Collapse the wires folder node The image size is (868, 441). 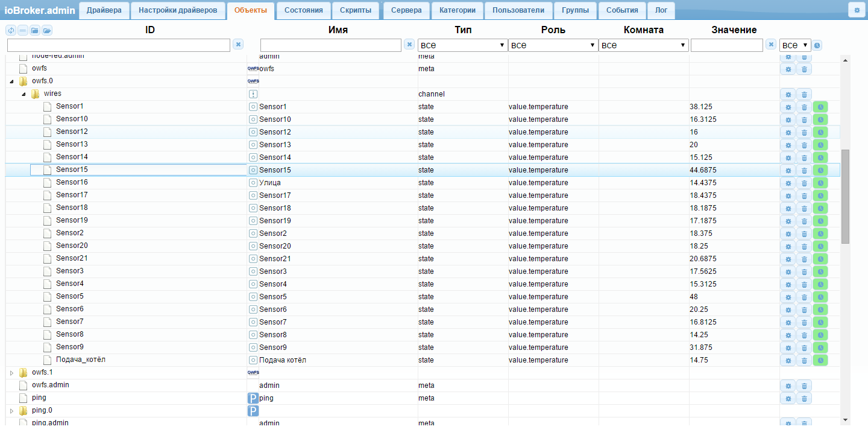[24, 94]
